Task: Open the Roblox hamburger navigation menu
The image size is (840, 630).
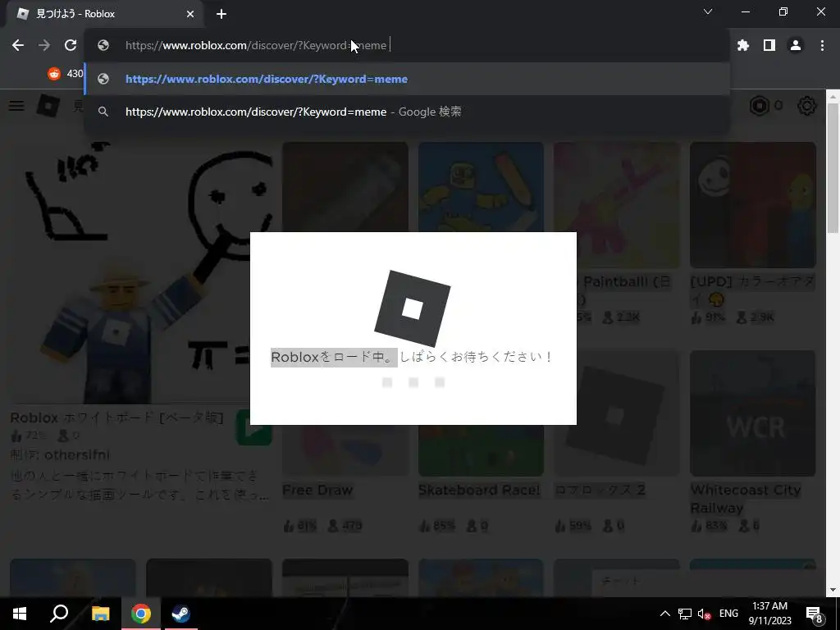Action: (16, 106)
